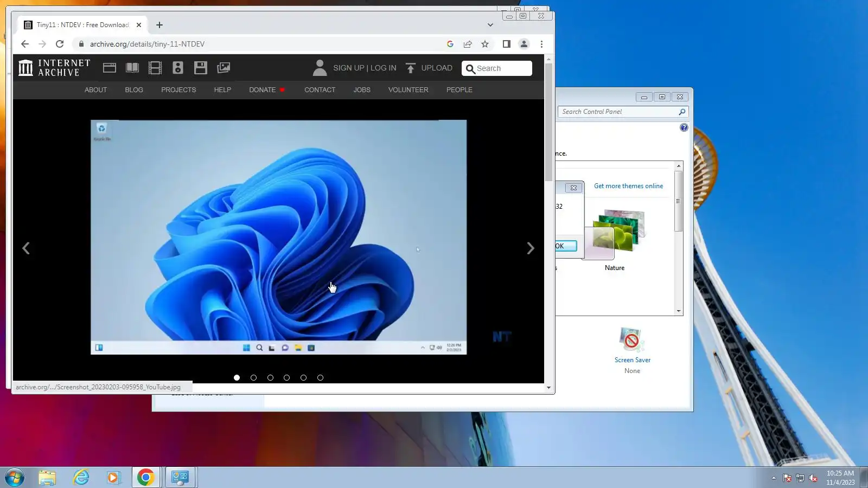
Task: Go back with Chrome's back arrow
Action: (x=25, y=44)
